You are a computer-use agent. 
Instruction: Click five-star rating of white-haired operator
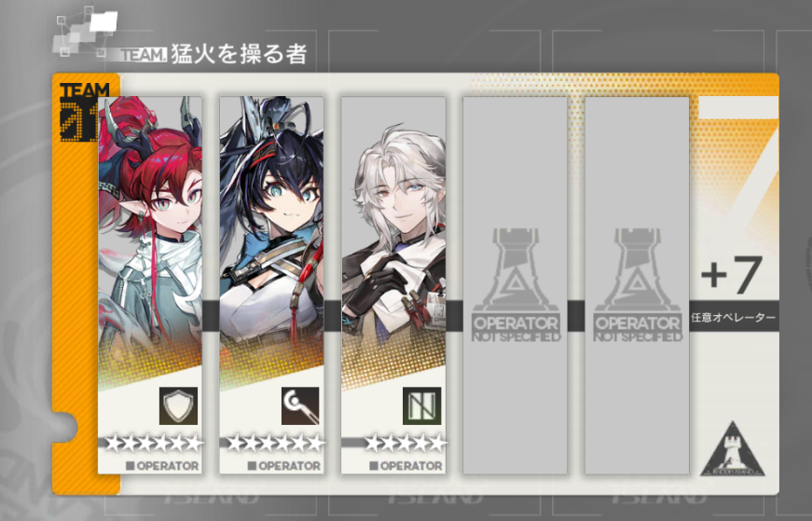(405, 444)
